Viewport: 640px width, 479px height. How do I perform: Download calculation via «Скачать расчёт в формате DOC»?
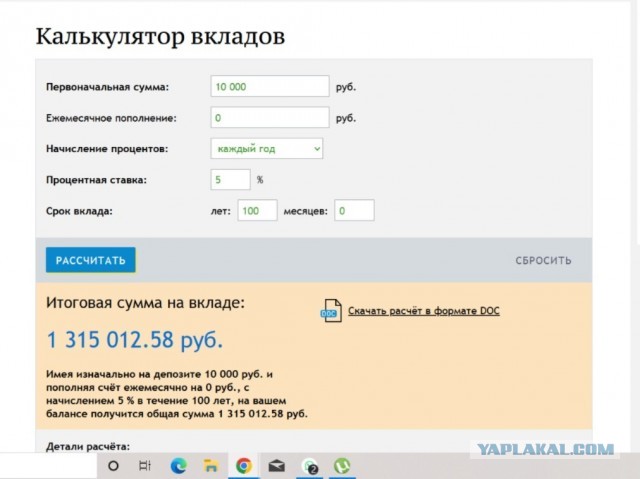coord(424,311)
